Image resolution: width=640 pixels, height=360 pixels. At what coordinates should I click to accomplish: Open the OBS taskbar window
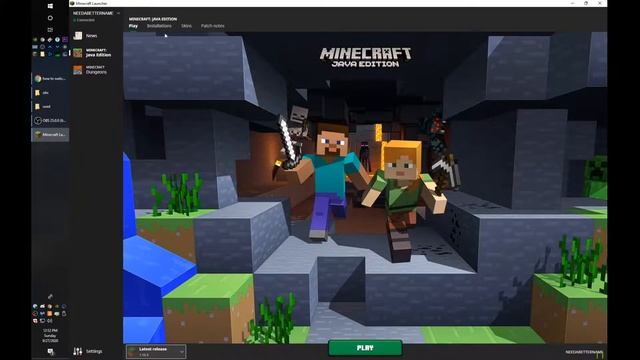pos(50,120)
